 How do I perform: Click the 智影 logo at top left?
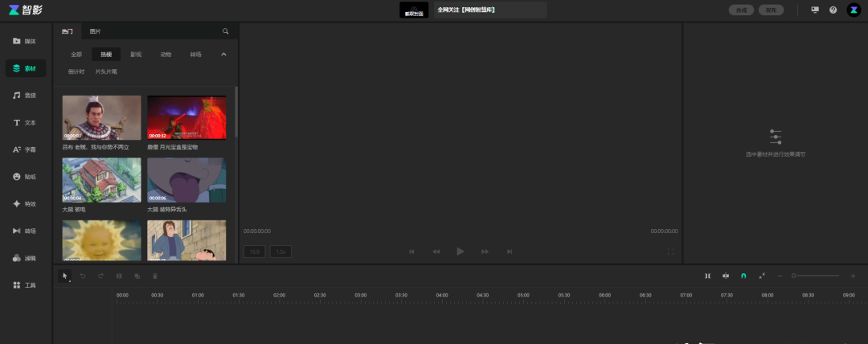(26, 10)
